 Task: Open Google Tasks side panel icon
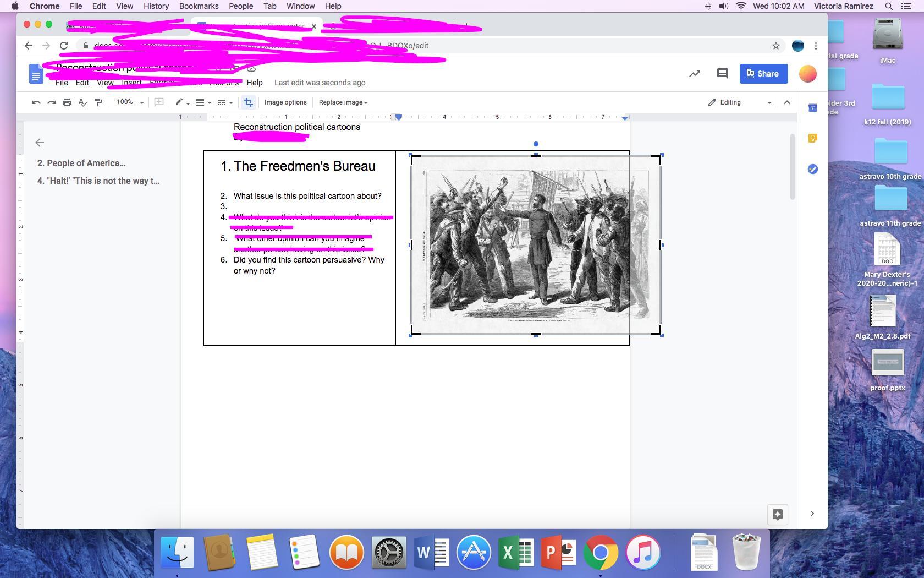click(x=813, y=169)
